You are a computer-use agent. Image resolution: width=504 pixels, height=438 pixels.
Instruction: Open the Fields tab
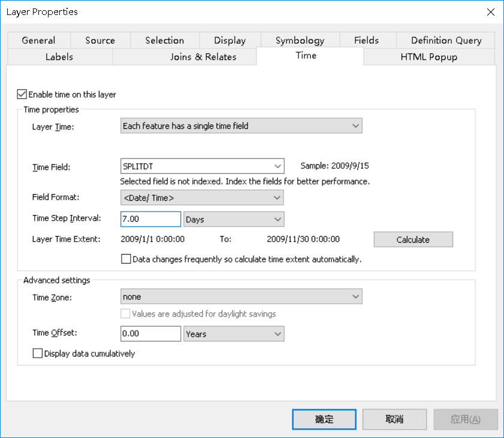tap(366, 40)
